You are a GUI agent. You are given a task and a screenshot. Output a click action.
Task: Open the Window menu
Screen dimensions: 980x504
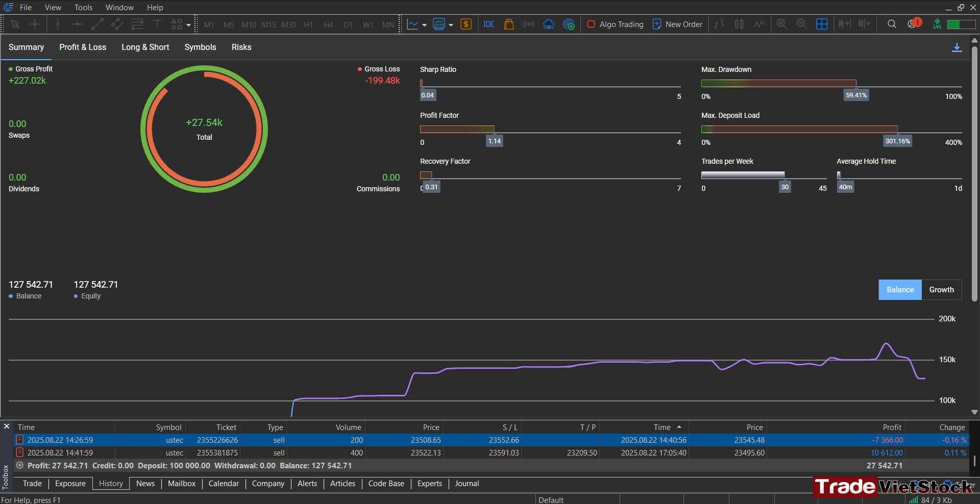click(119, 7)
